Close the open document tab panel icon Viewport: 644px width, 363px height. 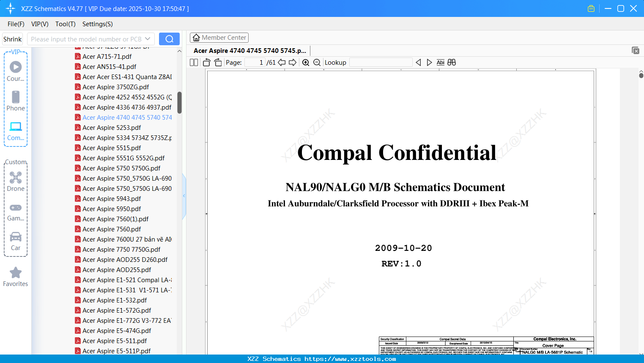coord(636,50)
